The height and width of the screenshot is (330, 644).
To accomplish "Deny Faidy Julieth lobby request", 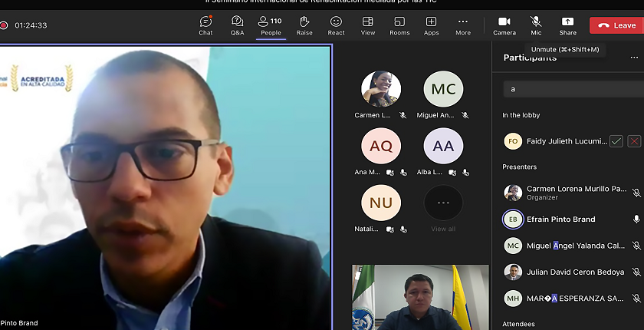I will point(635,141).
